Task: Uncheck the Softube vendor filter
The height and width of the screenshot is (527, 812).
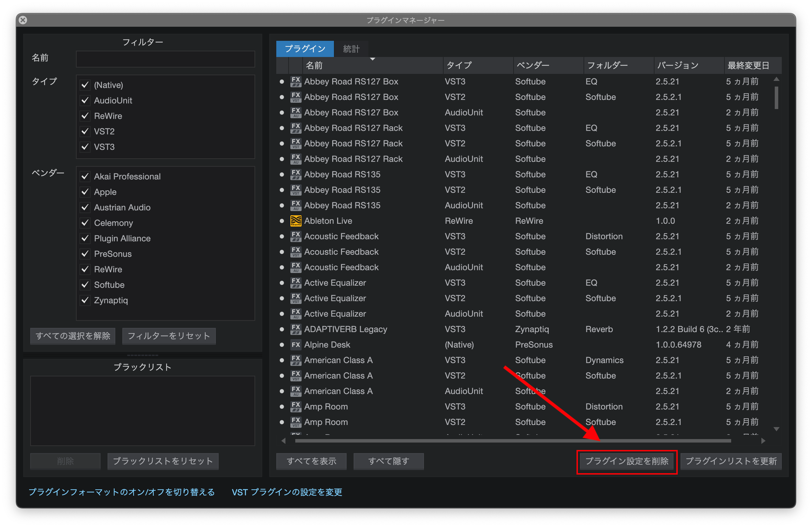Action: pyautogui.click(x=85, y=285)
